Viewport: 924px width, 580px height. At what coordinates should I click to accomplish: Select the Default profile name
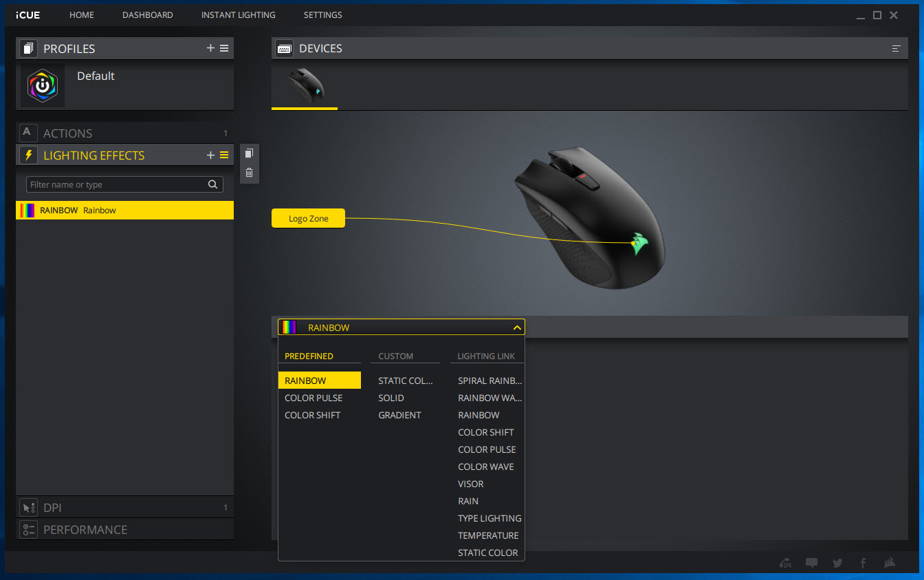(x=96, y=76)
